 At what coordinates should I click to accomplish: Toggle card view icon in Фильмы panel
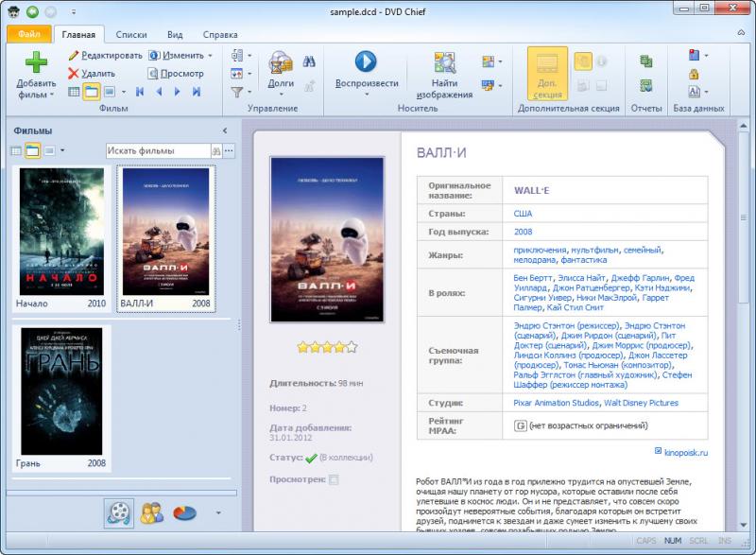(x=49, y=151)
